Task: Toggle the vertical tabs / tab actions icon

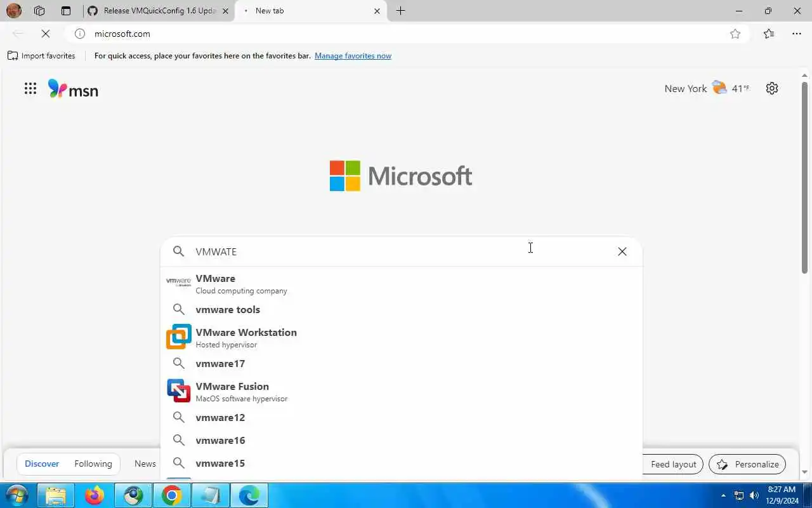Action: pos(66,11)
